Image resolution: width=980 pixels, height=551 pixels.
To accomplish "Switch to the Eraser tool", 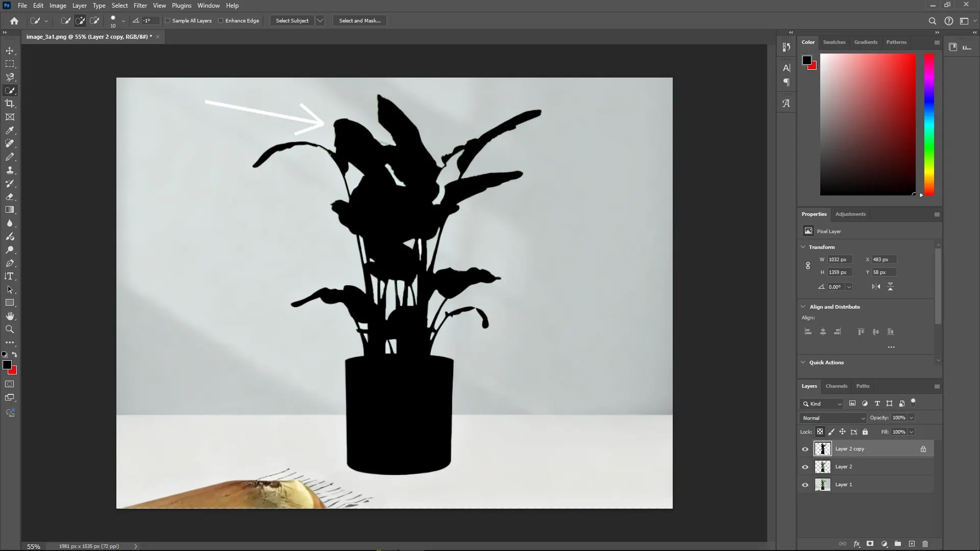I will pos(10,197).
